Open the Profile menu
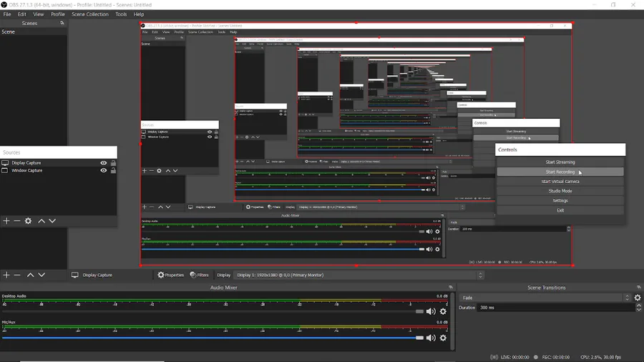The height and width of the screenshot is (362, 644). point(58,14)
